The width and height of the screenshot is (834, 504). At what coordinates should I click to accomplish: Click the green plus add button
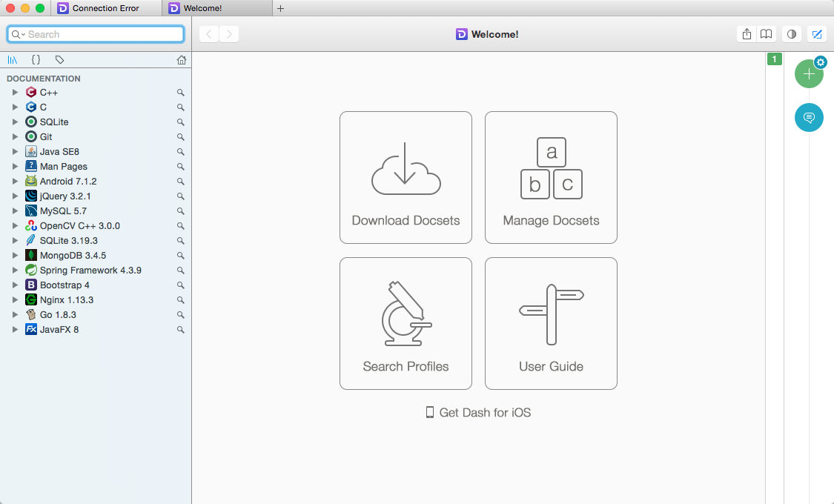click(809, 74)
